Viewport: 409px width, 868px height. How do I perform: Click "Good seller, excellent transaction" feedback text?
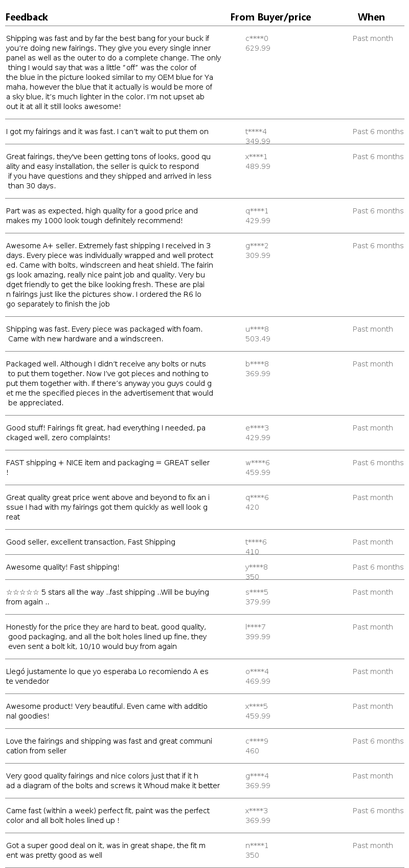(90, 542)
